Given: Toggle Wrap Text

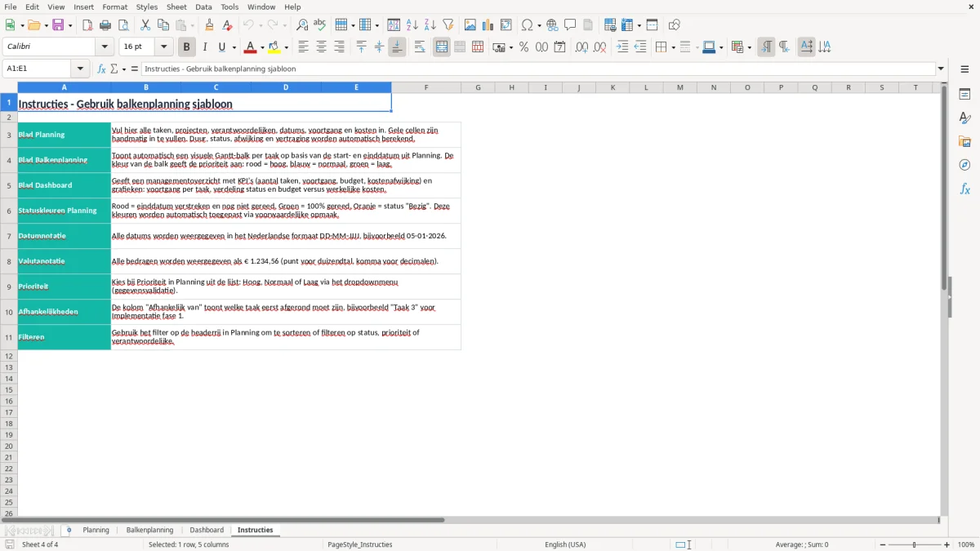Looking at the screenshot, I should pyautogui.click(x=420, y=47).
